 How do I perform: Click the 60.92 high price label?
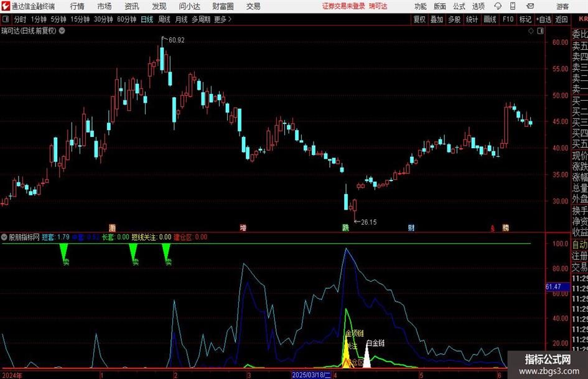(x=177, y=40)
